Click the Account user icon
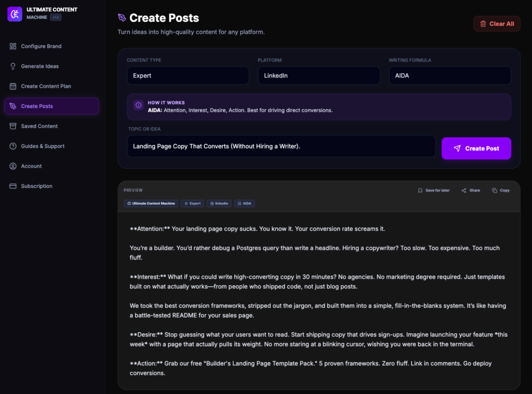This screenshot has height=394, width=532. click(13, 166)
